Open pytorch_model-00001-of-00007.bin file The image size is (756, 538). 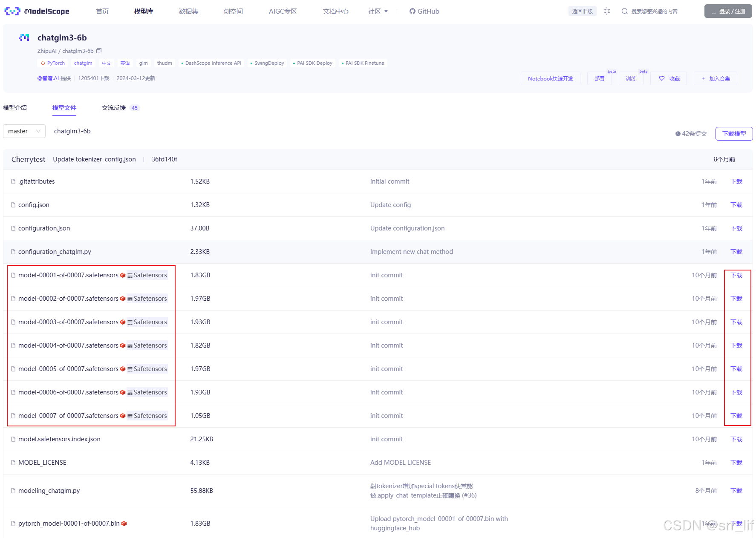pyautogui.click(x=69, y=524)
